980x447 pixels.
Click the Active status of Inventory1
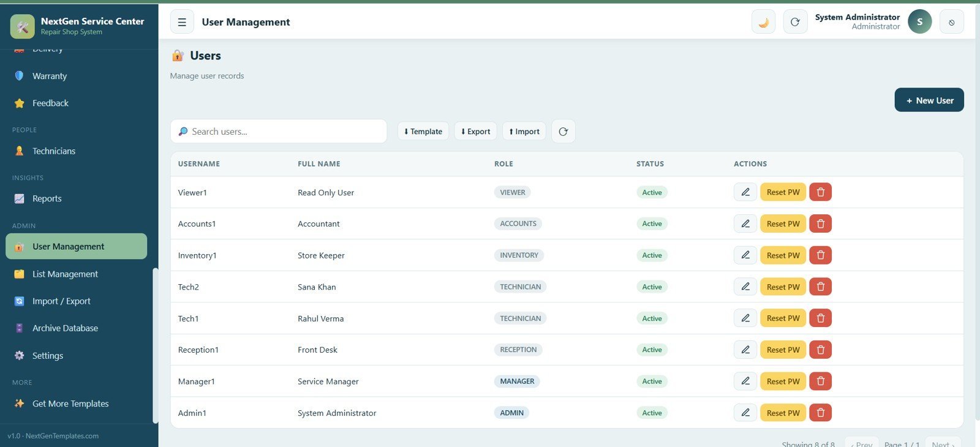[652, 255]
